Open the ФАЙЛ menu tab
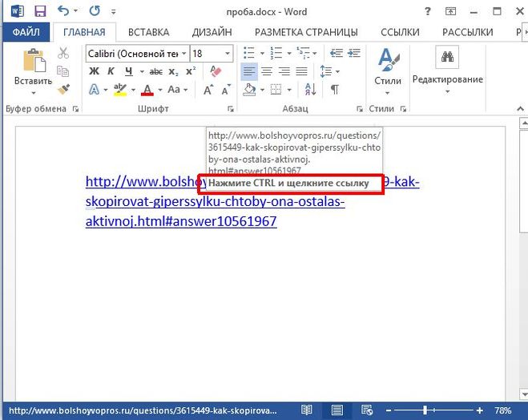 coord(26,32)
